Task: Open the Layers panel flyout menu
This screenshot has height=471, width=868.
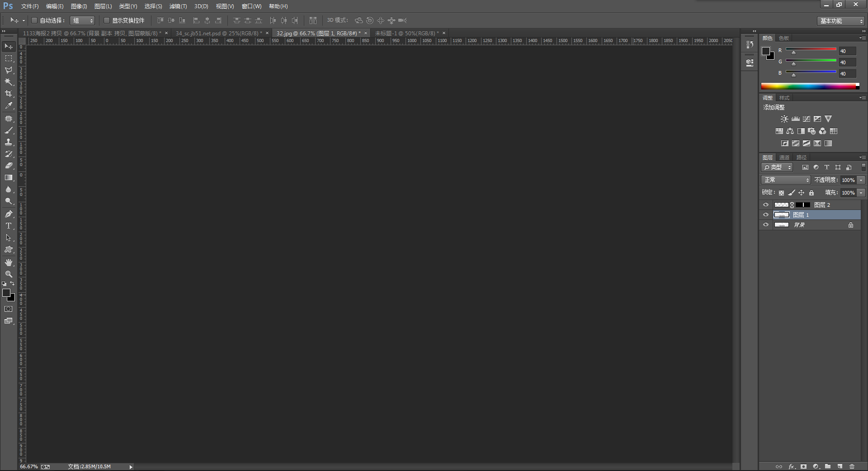Action: point(863,157)
